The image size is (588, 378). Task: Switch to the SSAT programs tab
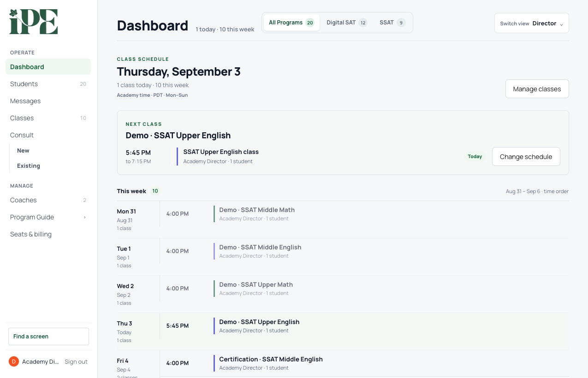392,23
